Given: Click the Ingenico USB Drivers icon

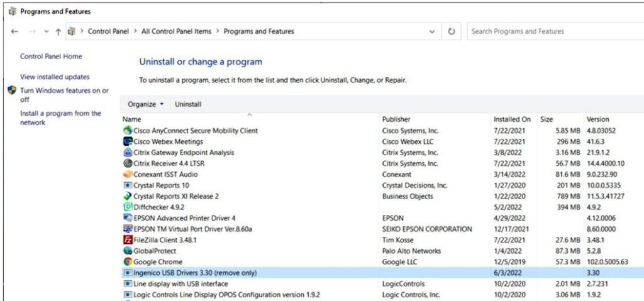Looking at the screenshot, I should (x=128, y=273).
